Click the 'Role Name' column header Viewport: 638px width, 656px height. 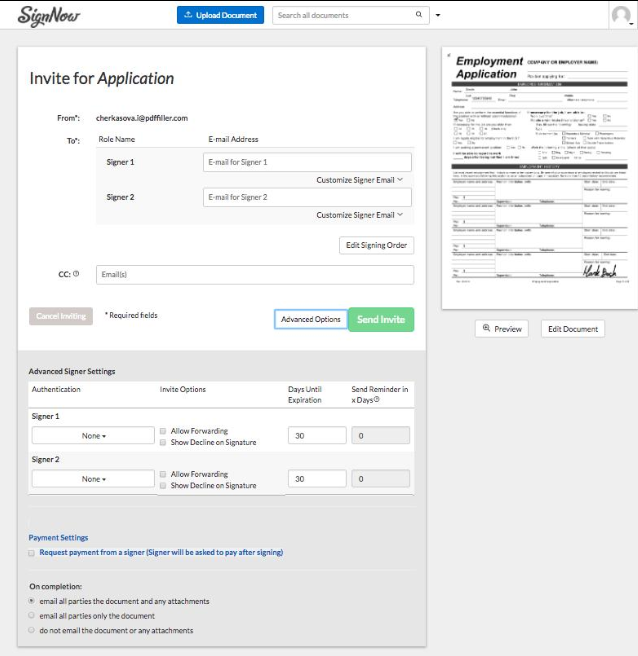(x=117, y=139)
